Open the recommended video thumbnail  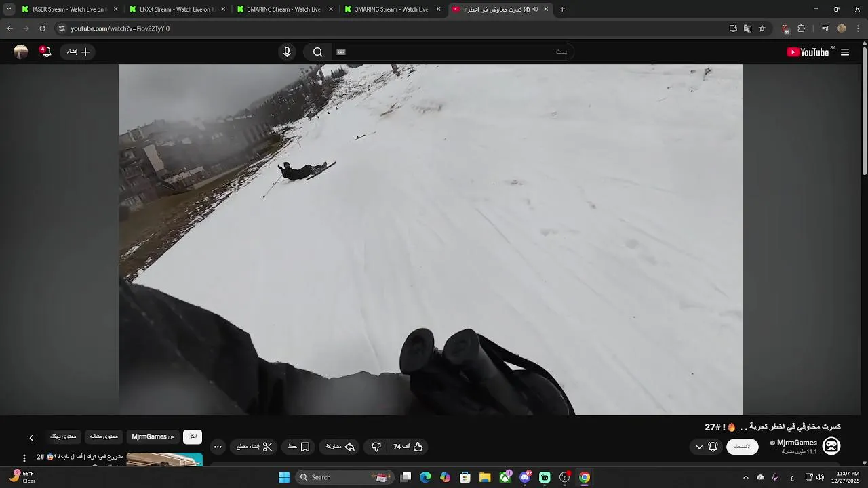(165, 460)
